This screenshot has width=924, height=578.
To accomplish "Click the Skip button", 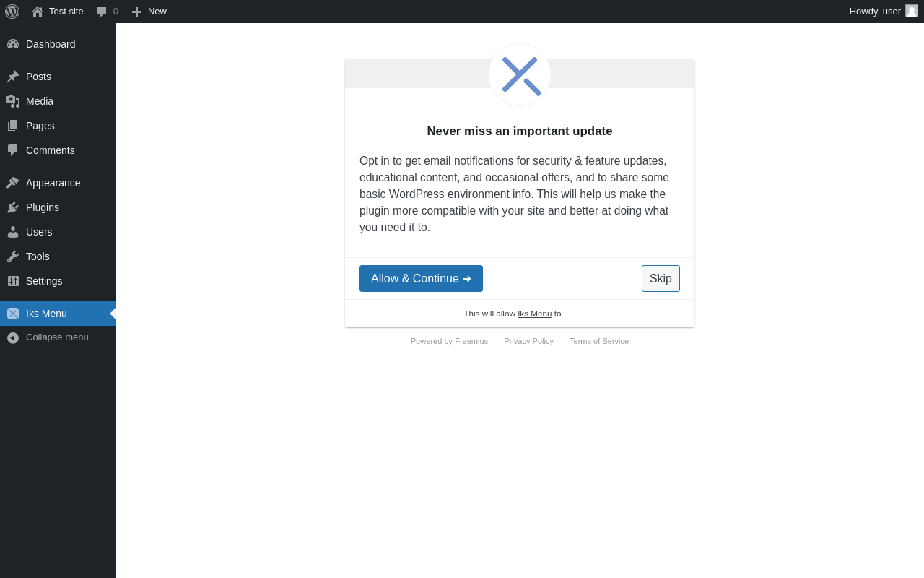I will pos(661,279).
